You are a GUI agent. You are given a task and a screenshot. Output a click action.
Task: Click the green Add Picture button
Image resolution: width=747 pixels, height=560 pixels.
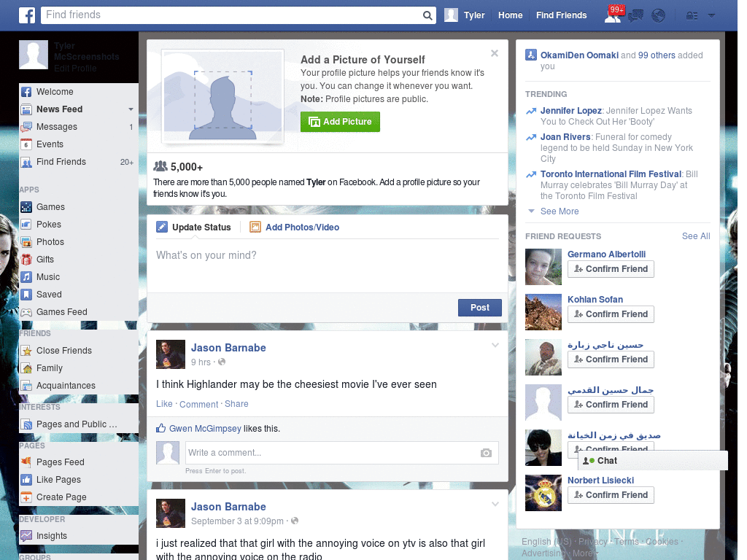pos(340,122)
